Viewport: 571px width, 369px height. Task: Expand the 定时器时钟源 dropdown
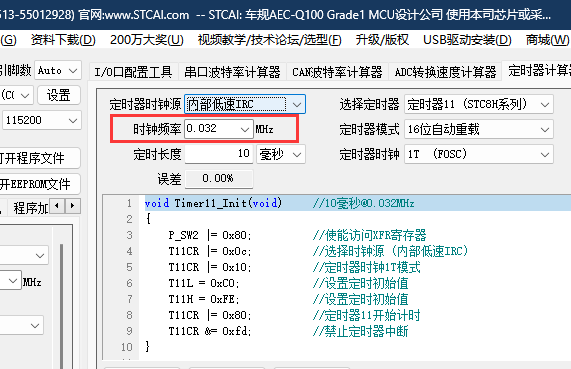(x=245, y=105)
